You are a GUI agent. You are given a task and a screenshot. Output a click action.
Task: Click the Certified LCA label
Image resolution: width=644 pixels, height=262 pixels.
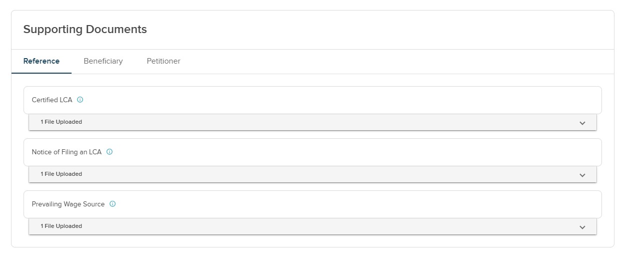52,100
